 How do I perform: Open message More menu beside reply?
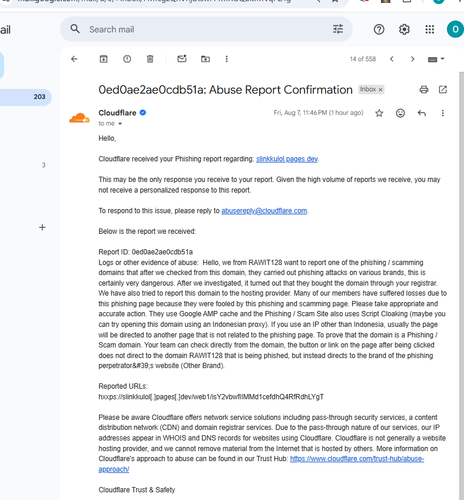443,113
